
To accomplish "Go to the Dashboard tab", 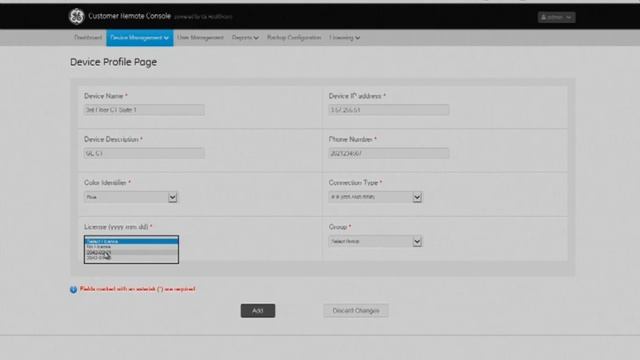I will coord(88,38).
